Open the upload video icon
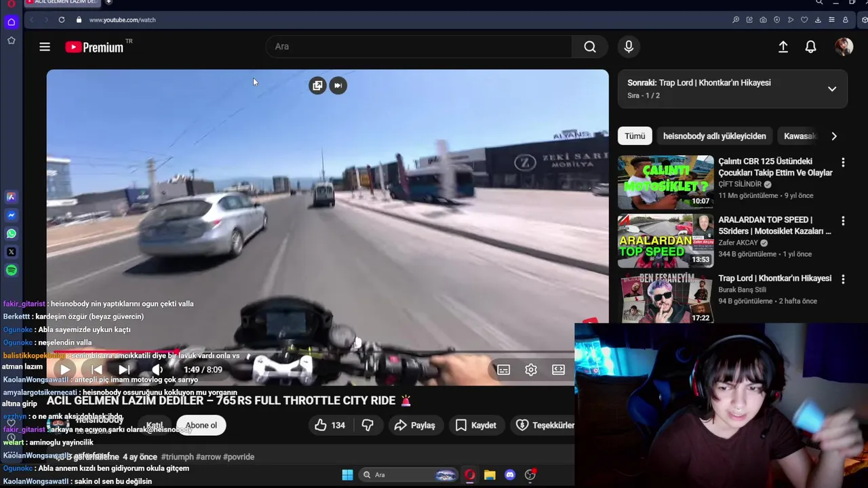Screen dimensions: 868x488 (783, 47)
